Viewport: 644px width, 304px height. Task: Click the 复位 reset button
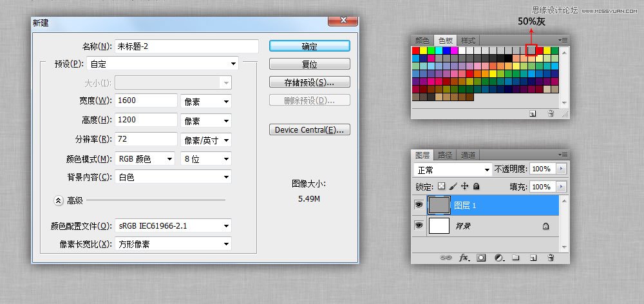click(310, 64)
